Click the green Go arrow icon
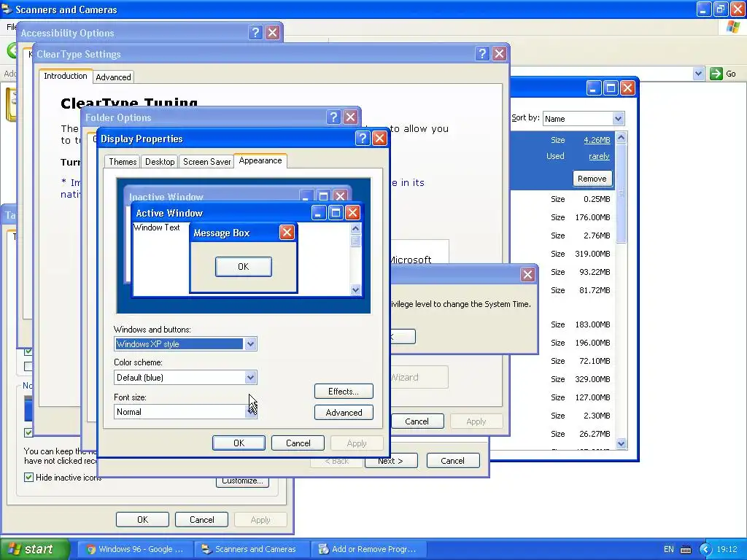 [716, 74]
